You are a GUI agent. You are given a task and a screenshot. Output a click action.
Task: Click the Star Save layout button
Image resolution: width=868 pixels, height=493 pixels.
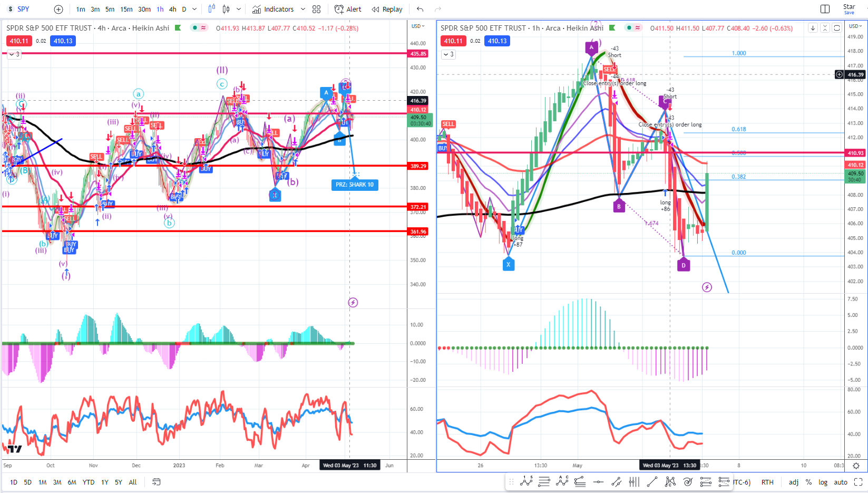tap(849, 9)
